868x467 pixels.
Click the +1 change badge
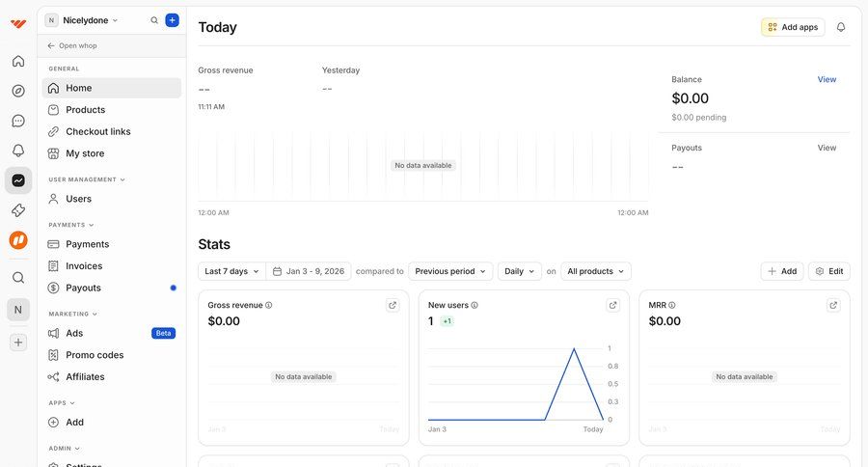click(447, 321)
